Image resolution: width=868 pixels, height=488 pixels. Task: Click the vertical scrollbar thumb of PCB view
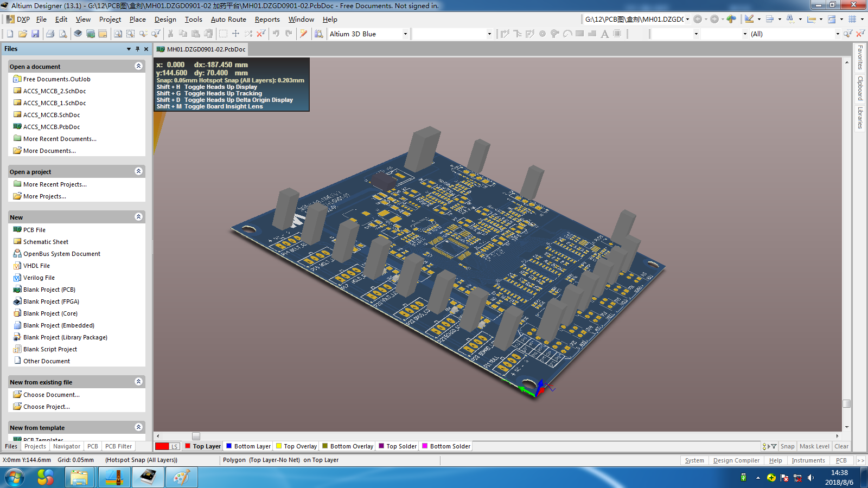846,404
